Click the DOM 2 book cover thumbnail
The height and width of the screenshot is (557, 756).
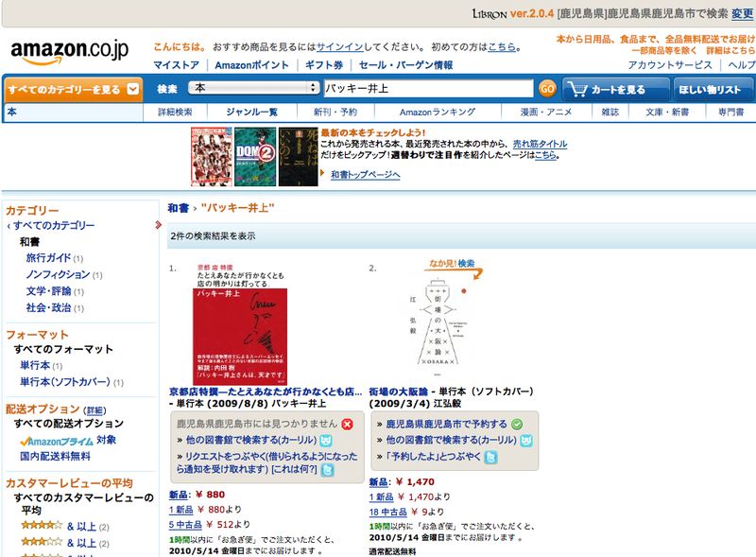(x=255, y=156)
